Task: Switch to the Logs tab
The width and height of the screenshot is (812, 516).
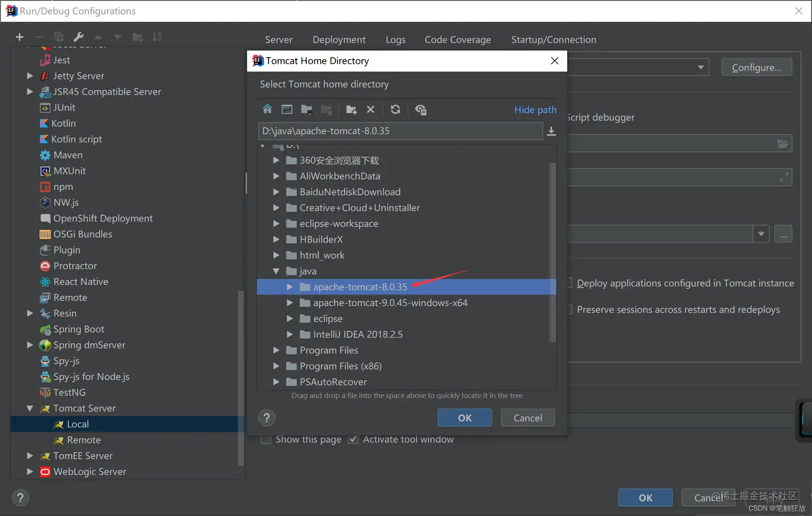Action: tap(395, 40)
